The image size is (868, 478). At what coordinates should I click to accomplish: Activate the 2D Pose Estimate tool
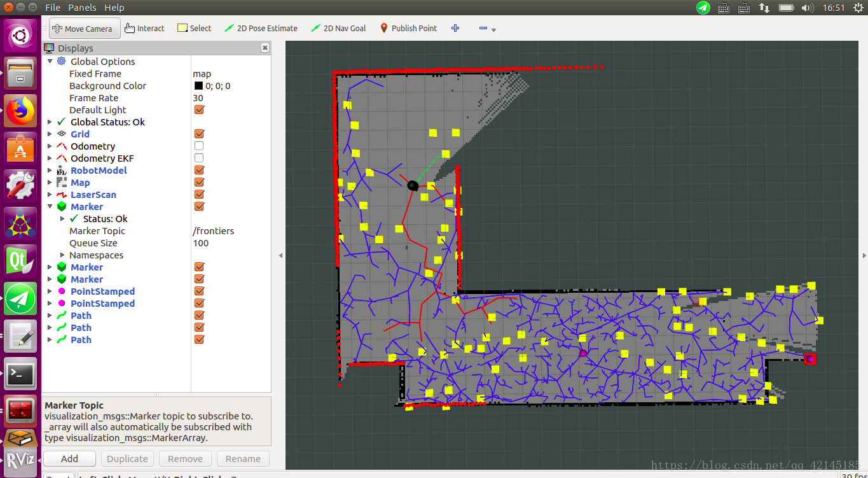coord(261,29)
